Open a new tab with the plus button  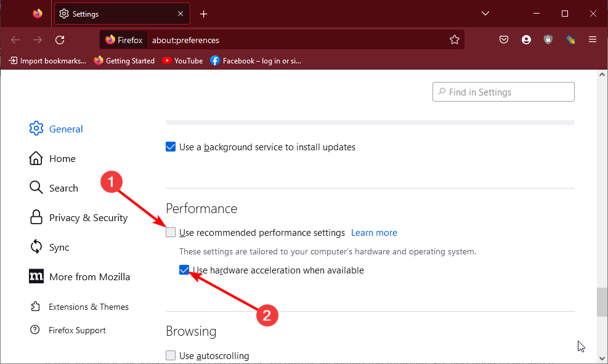[x=203, y=14]
